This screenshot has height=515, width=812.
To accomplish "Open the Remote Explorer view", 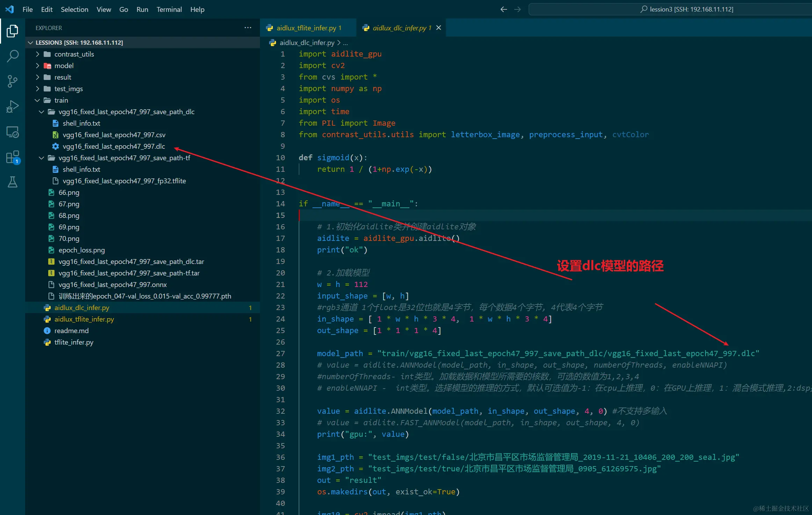I will coord(12,132).
